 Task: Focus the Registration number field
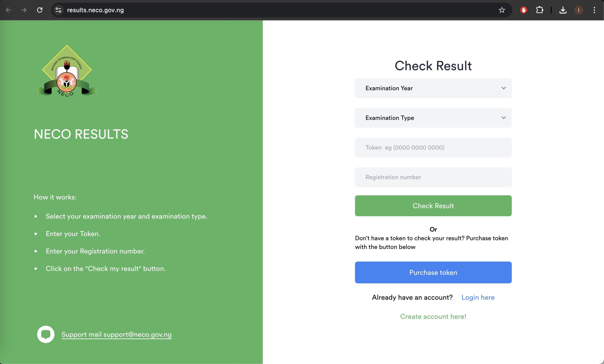click(433, 177)
